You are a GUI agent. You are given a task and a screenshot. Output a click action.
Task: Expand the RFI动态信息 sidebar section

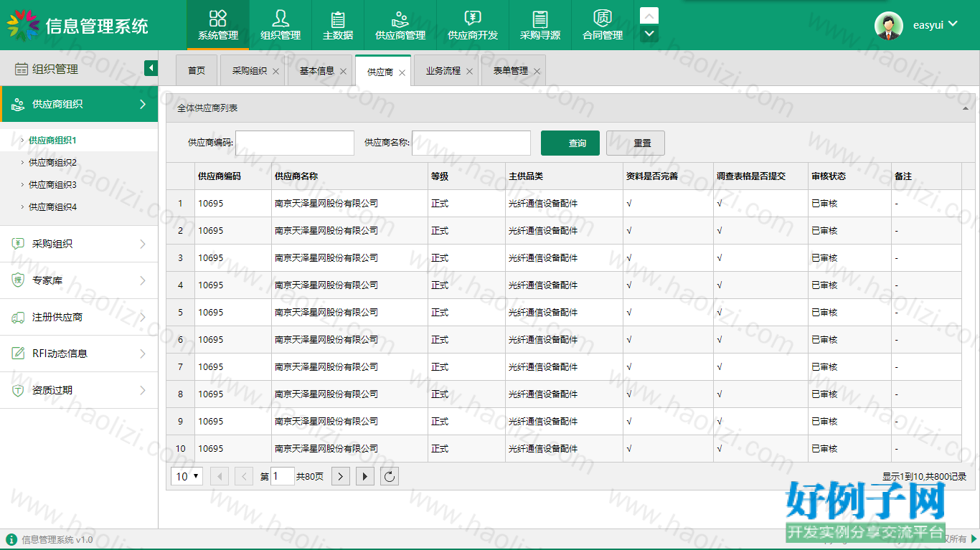[x=79, y=354]
